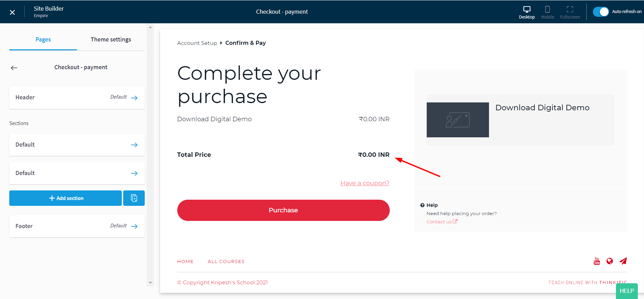Screen dimensions: 644x299
Task: Click the copy section icon button
Action: [134, 198]
